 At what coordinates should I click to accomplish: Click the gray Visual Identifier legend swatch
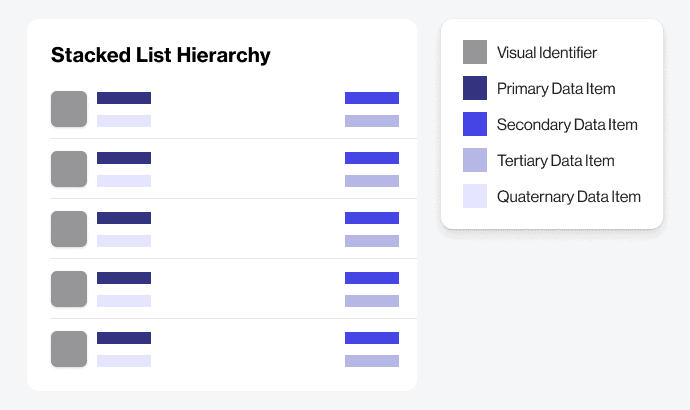475,52
